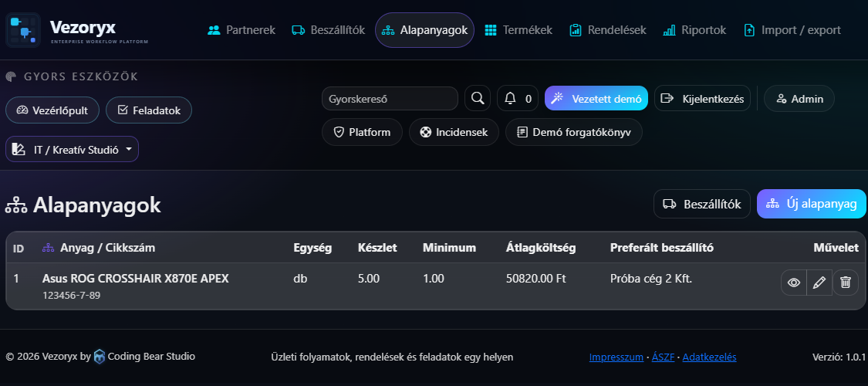Open the Incidensek button
This screenshot has width=868, height=386.
454,132
